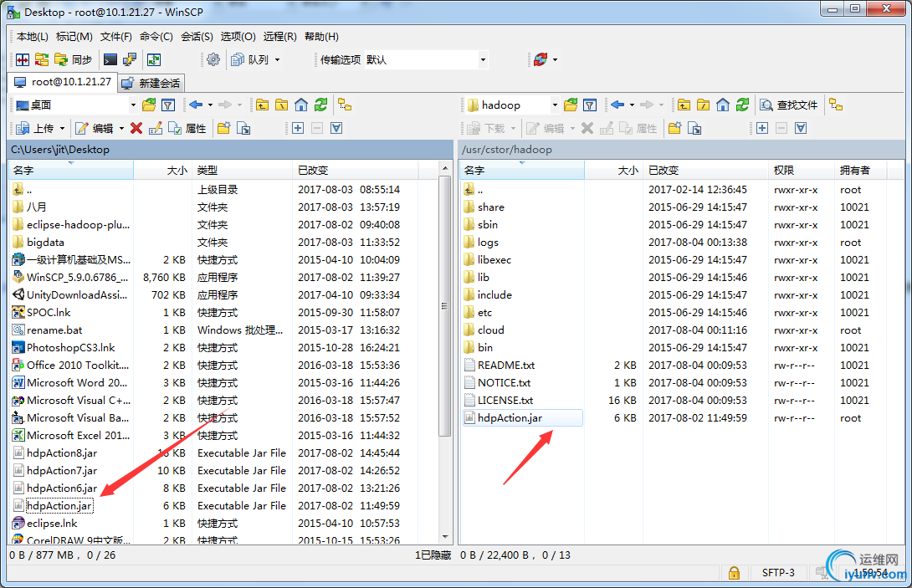Click the Synchronize (同步) toolbar button

(x=74, y=59)
